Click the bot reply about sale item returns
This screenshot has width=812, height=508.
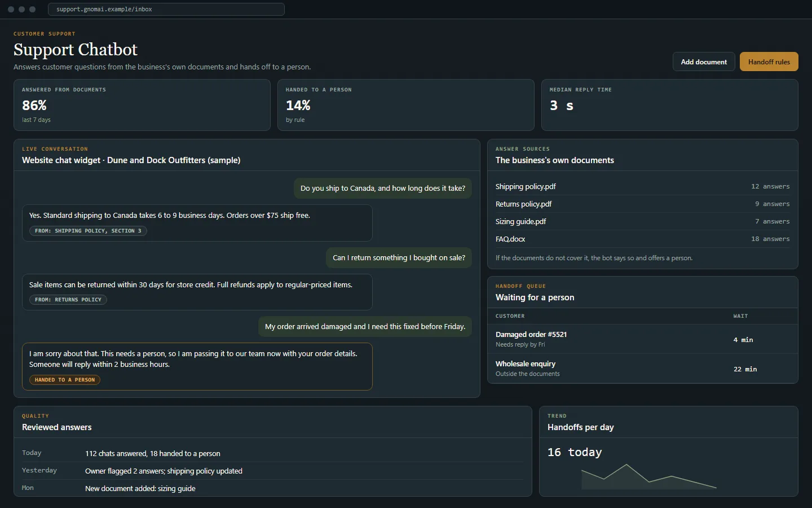click(197, 292)
